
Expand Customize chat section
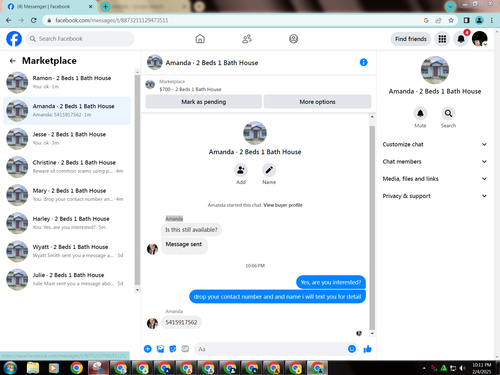(x=435, y=144)
